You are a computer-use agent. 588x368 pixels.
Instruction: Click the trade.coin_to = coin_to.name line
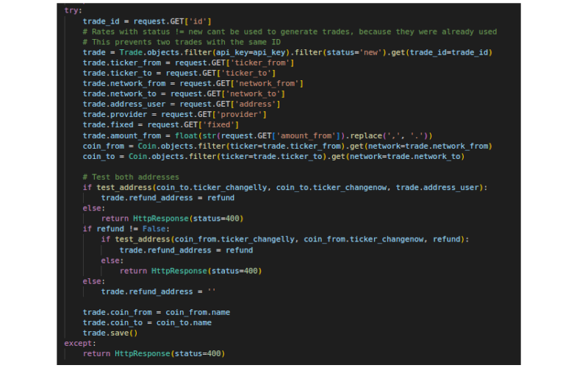[147, 322]
